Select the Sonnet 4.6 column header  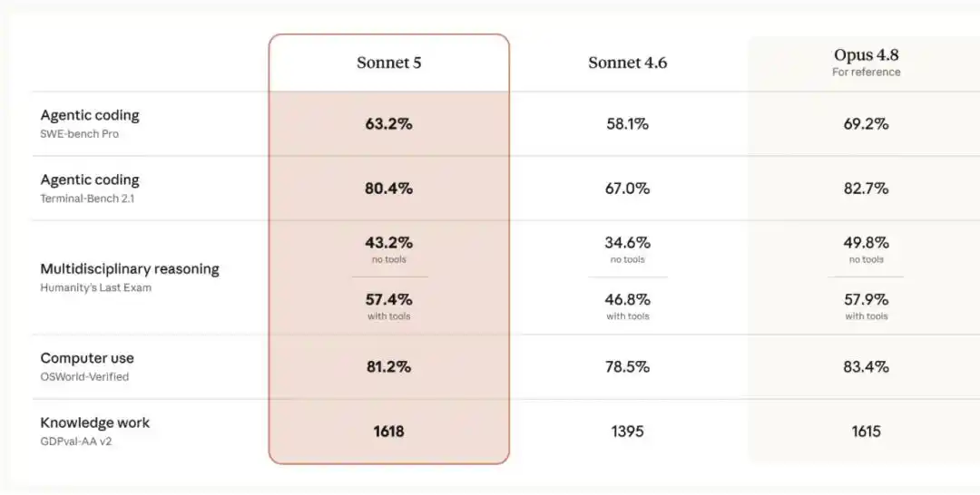pyautogui.click(x=628, y=63)
